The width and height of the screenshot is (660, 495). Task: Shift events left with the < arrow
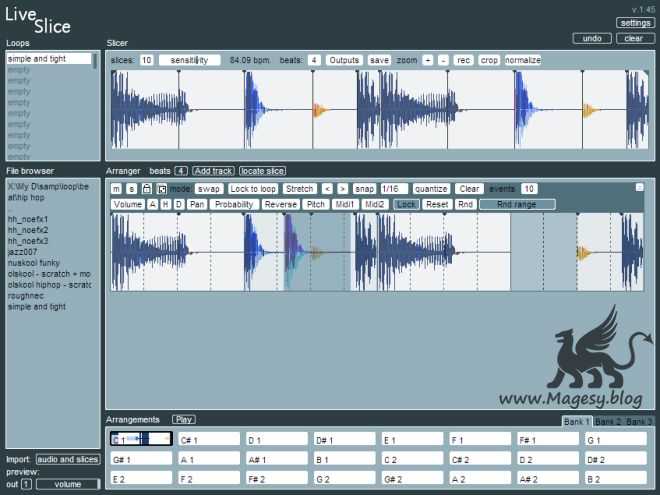click(327, 189)
